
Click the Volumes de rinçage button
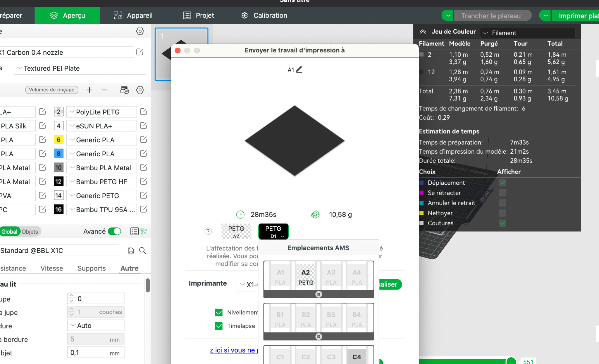pyautogui.click(x=51, y=90)
